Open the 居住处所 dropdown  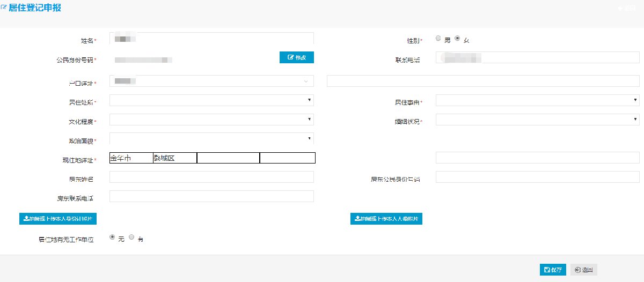[211, 100]
